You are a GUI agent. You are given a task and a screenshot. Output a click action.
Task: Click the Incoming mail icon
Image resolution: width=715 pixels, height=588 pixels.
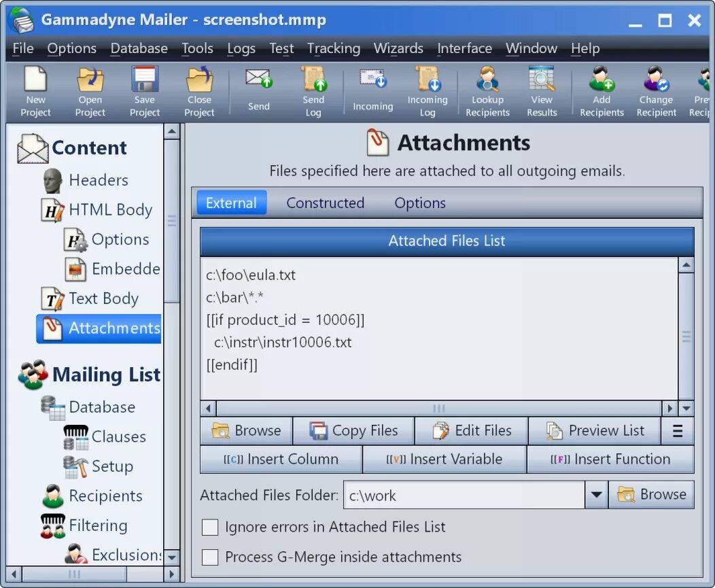point(372,85)
